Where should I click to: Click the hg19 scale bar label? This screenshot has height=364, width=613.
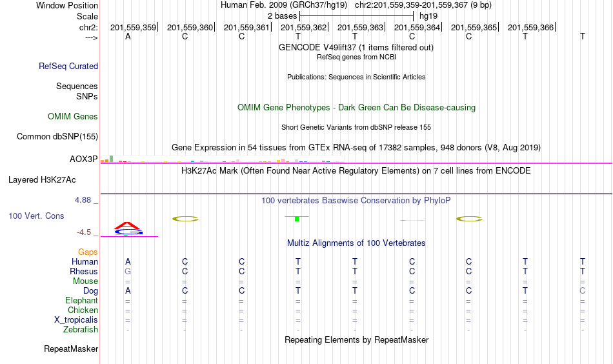pos(428,16)
